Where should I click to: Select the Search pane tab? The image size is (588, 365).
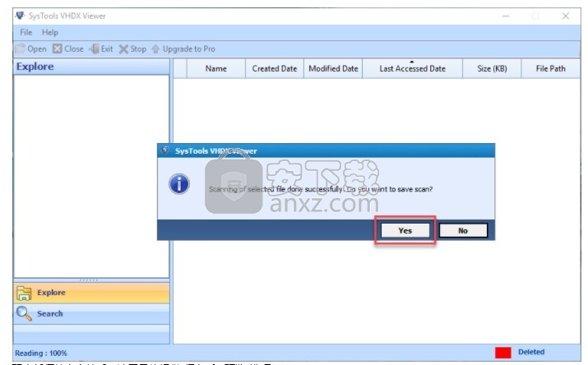tap(91, 314)
